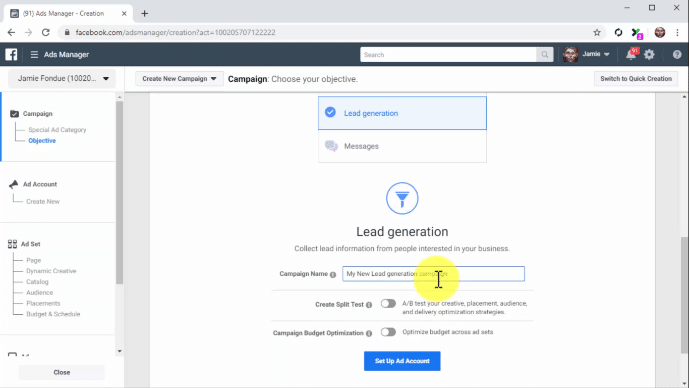Viewport: 689px width, 388px height.
Task: Click the Chrome profile avatar
Action: pyautogui.click(x=660, y=32)
